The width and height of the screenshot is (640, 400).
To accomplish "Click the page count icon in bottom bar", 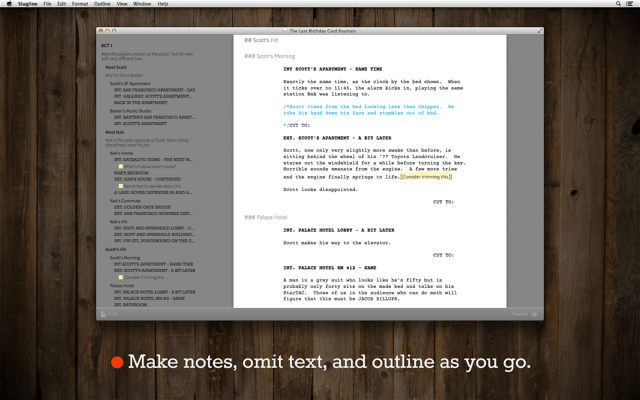I will 102,314.
